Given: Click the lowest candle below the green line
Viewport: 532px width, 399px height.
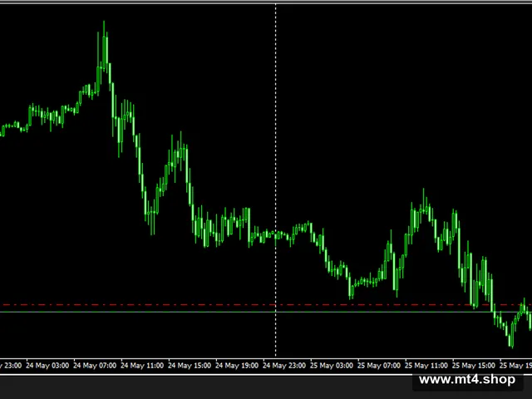Looking at the screenshot, I should 512,335.
